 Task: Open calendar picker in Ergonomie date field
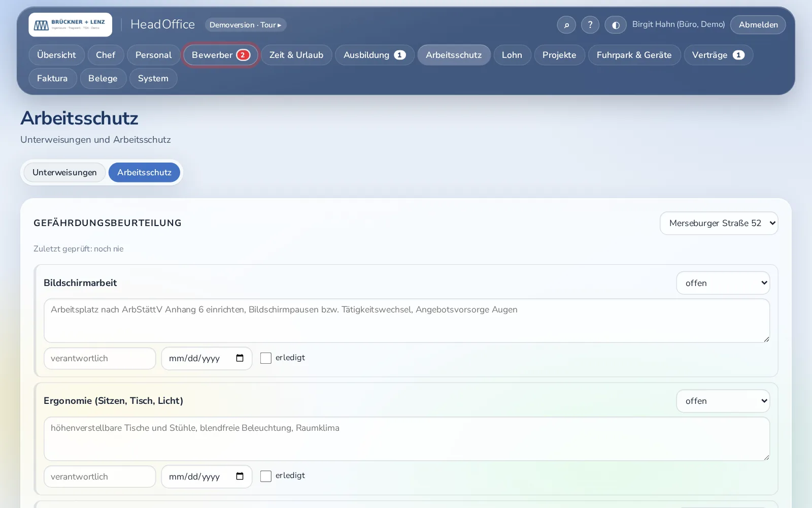(240, 476)
